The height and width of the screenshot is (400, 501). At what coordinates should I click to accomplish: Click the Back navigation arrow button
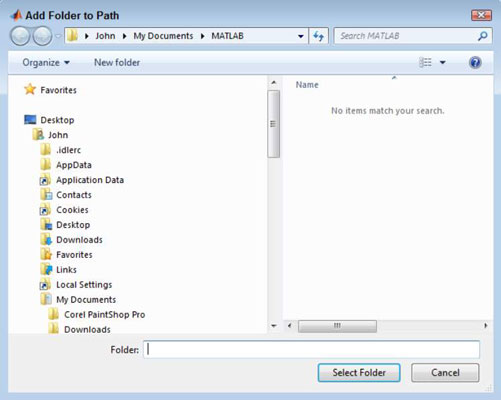pos(20,36)
